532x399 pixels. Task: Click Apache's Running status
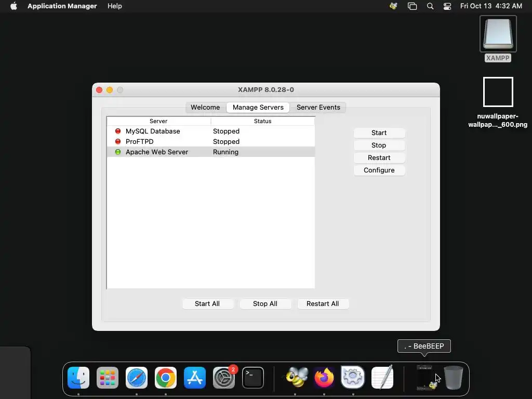pos(225,152)
